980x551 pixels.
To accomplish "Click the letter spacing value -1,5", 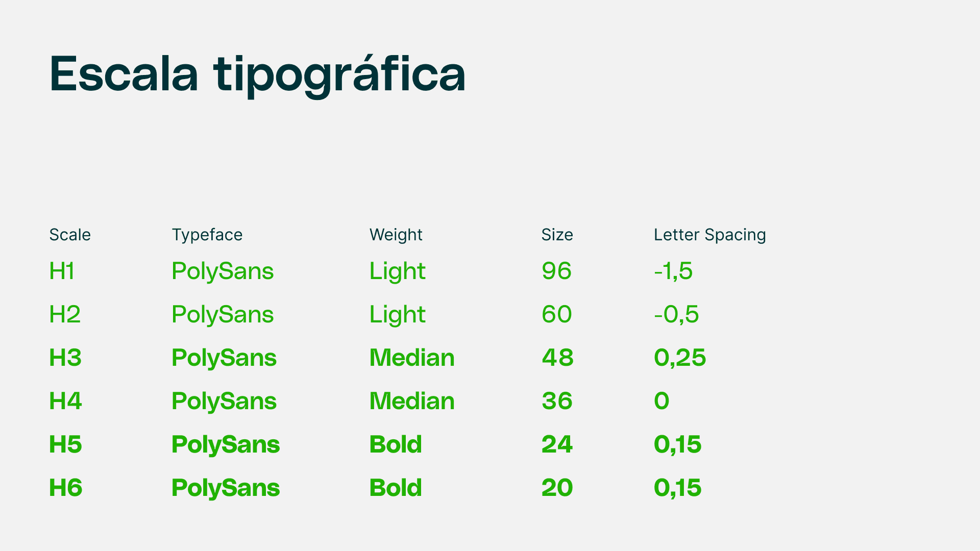I will point(673,271).
